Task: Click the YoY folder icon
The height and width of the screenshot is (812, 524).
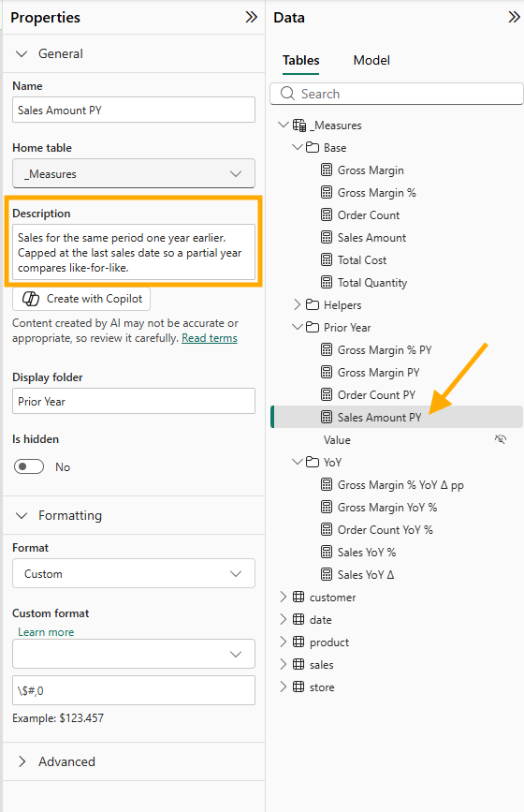Action: (x=312, y=462)
